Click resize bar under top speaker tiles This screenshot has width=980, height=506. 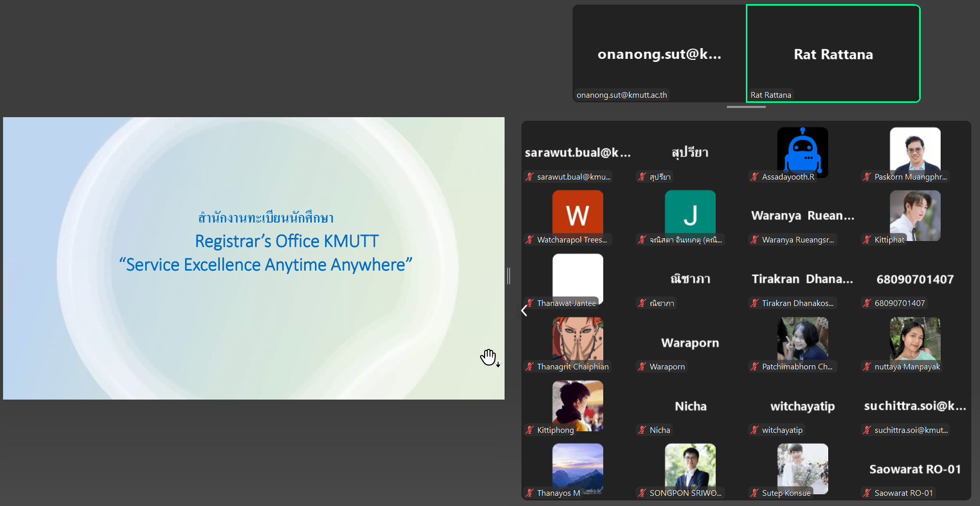click(x=746, y=107)
